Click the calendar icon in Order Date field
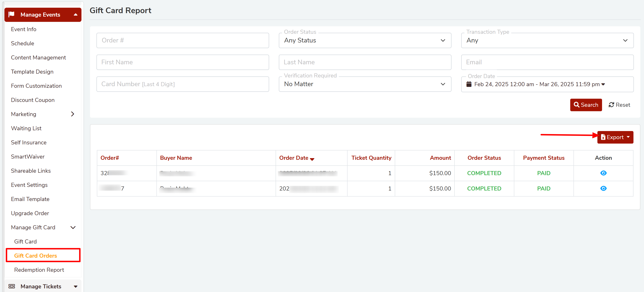644x292 pixels. click(x=469, y=84)
